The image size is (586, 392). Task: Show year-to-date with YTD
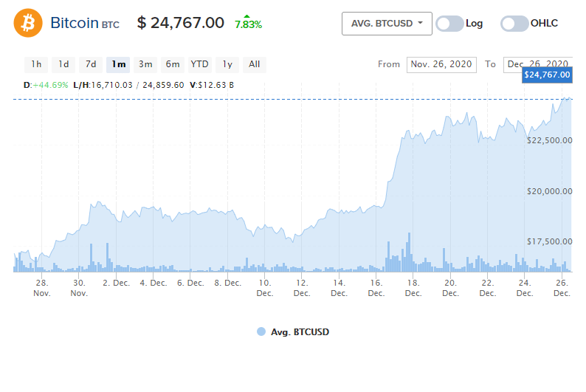(x=200, y=65)
